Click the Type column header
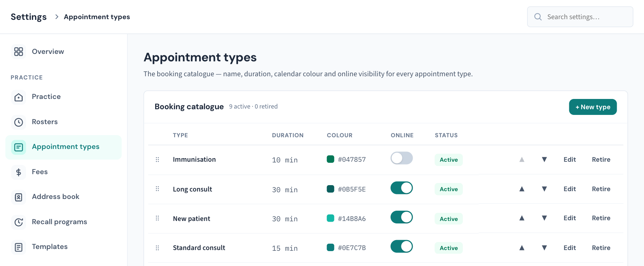 point(180,135)
